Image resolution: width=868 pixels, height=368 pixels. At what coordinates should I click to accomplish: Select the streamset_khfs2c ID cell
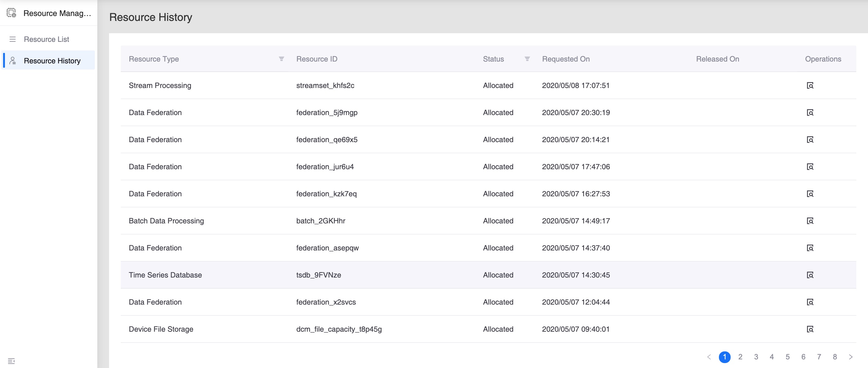pyautogui.click(x=325, y=86)
